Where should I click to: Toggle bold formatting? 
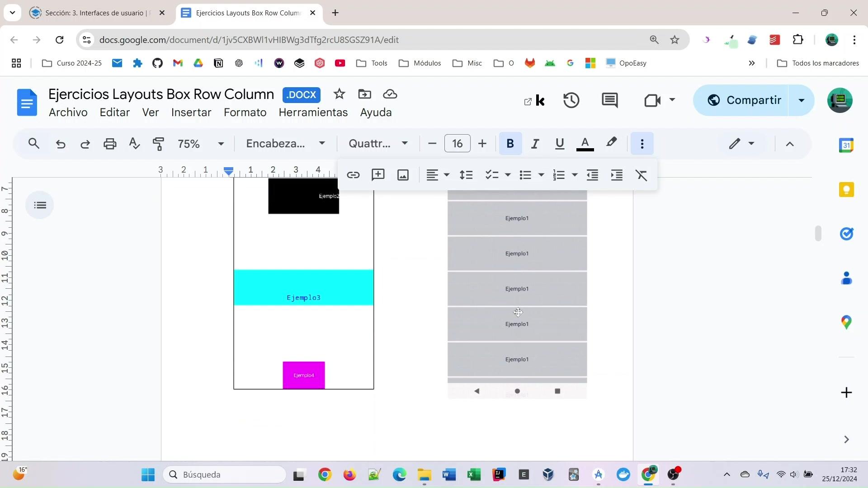(x=510, y=144)
